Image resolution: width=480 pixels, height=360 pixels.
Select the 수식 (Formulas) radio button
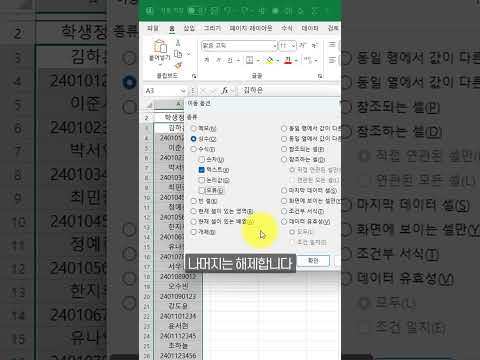(x=194, y=149)
